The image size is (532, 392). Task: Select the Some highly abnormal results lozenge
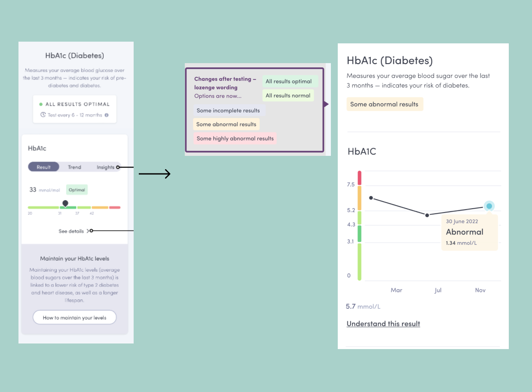pyautogui.click(x=235, y=139)
